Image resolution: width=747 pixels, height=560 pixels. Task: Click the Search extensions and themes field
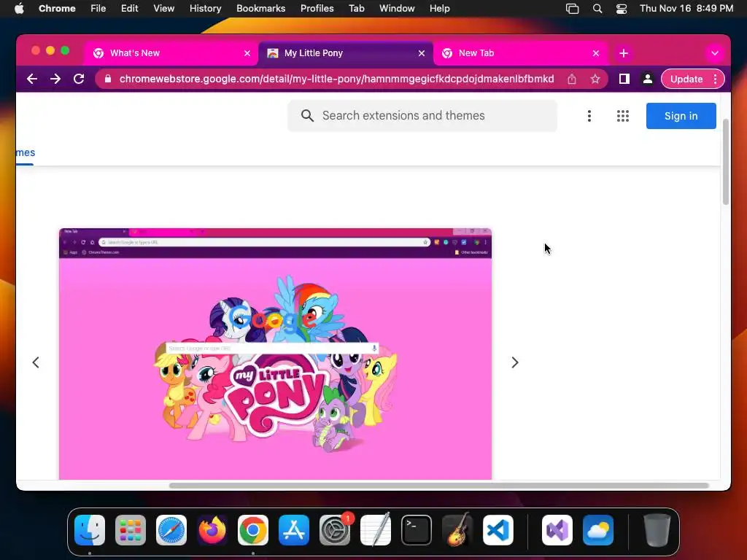(x=422, y=116)
